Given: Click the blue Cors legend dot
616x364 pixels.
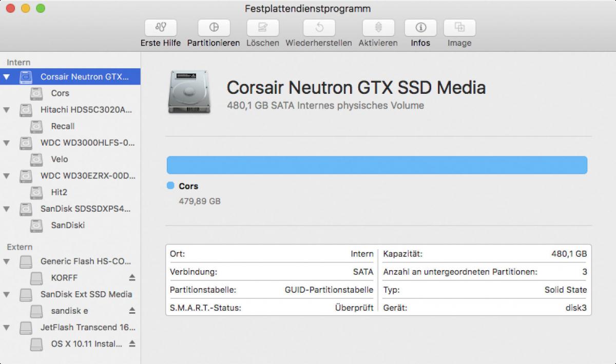Looking at the screenshot, I should (170, 186).
